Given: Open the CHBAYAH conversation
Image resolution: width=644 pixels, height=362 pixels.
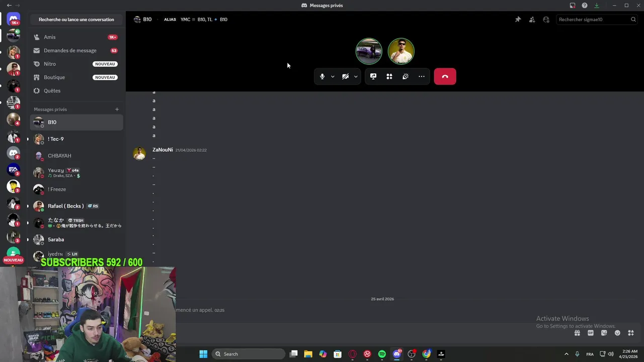Looking at the screenshot, I should 76,156.
